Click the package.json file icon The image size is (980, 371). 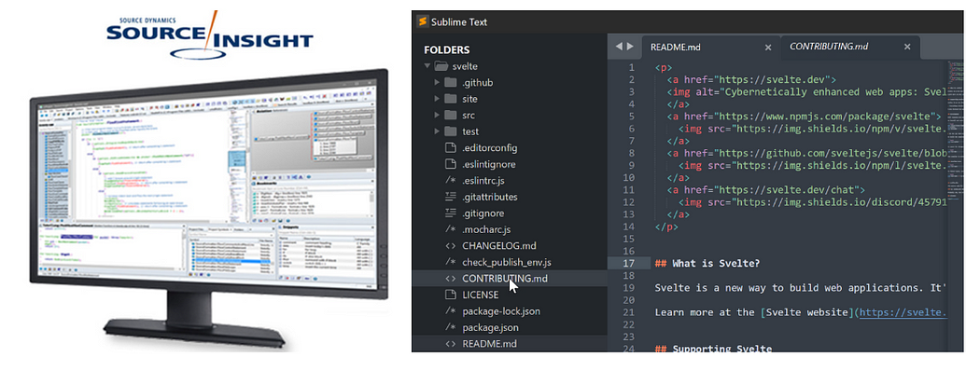coord(450,327)
